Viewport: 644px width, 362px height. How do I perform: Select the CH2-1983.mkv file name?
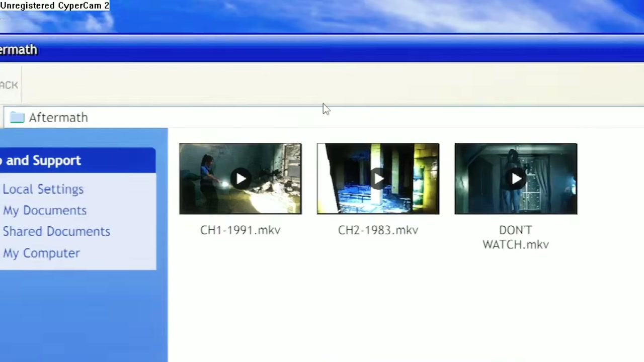(378, 230)
